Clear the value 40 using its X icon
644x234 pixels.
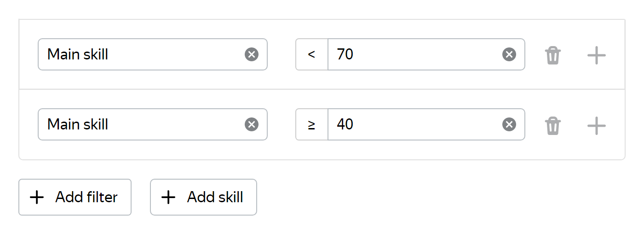[x=509, y=125]
